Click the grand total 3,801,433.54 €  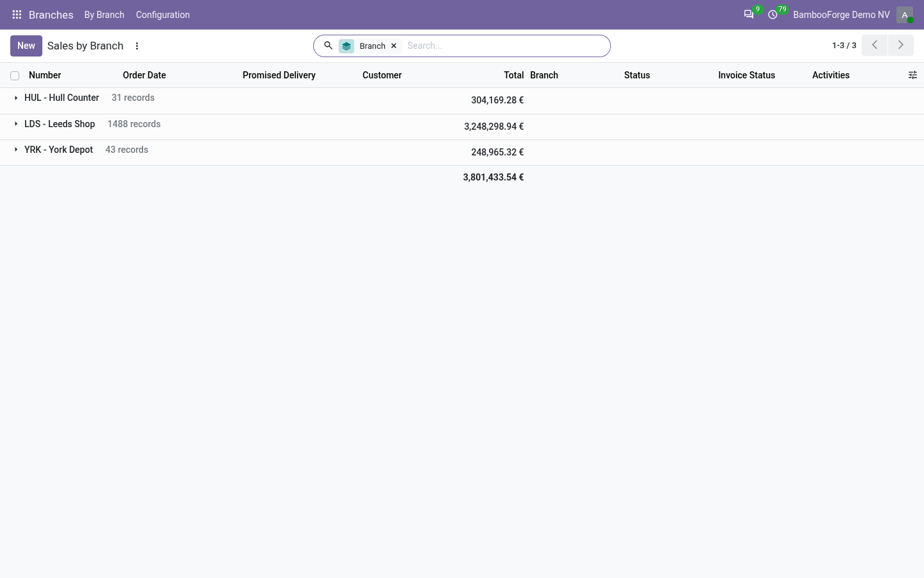click(493, 177)
